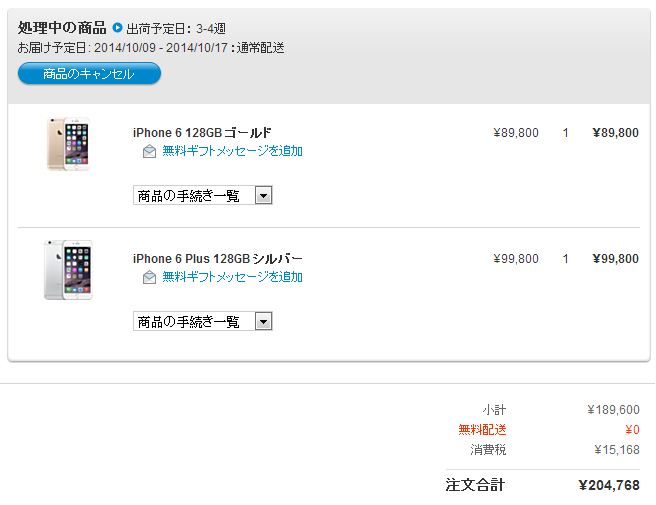The width and height of the screenshot is (656, 505).
Task: Click the 無料配送 label in order summary
Action: [x=482, y=430]
